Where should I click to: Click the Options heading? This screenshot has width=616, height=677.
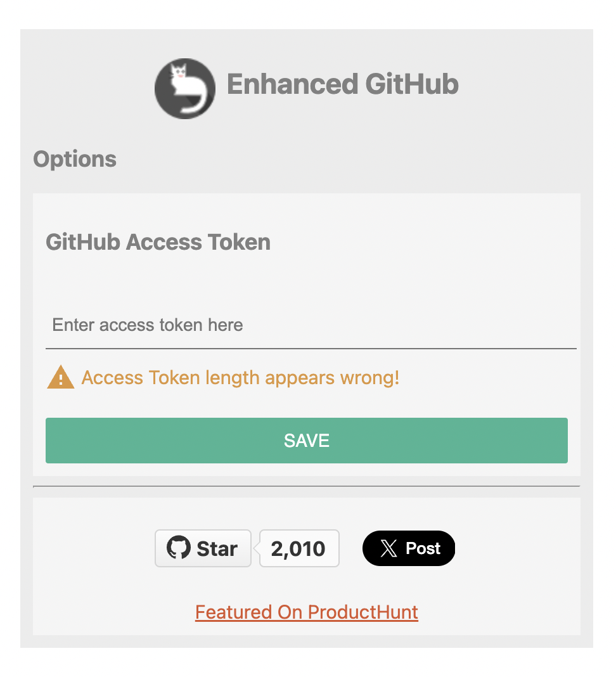click(x=75, y=159)
